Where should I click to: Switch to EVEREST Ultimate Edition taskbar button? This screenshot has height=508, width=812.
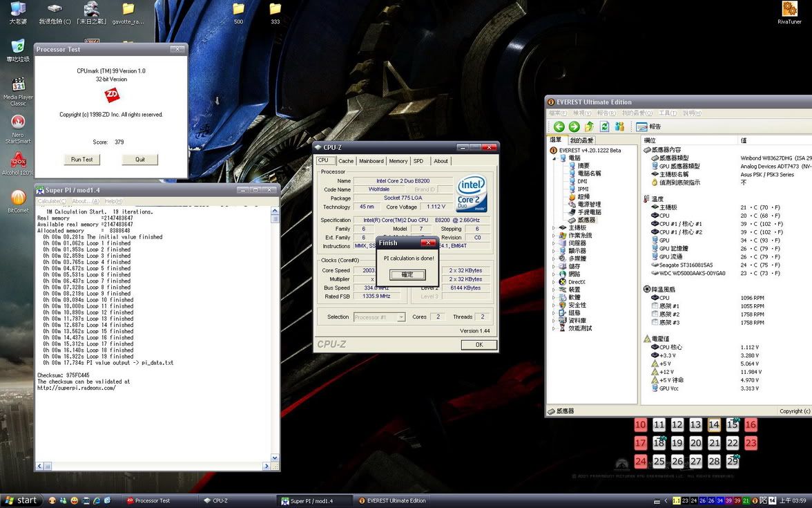click(392, 500)
